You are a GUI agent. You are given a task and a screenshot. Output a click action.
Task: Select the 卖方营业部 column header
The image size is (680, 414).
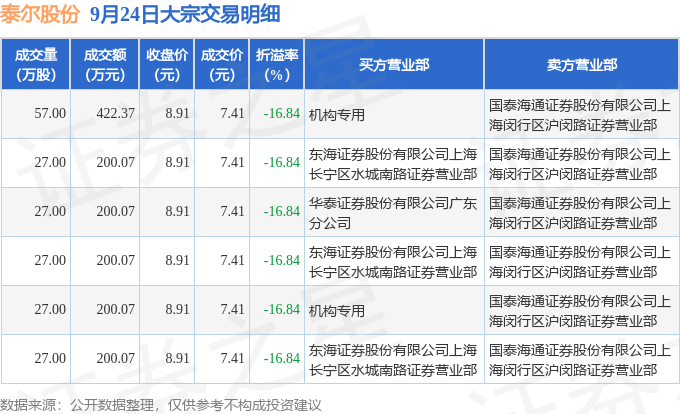pos(582,64)
